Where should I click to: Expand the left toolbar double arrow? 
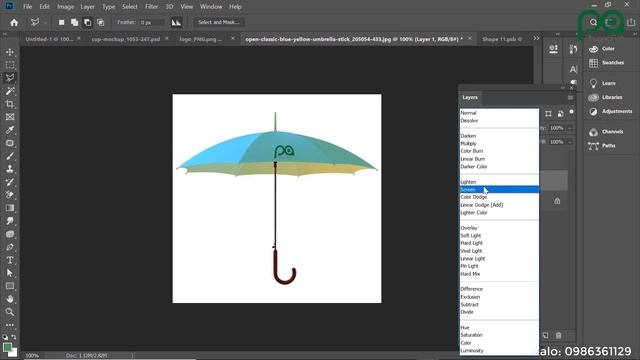(x=5, y=34)
